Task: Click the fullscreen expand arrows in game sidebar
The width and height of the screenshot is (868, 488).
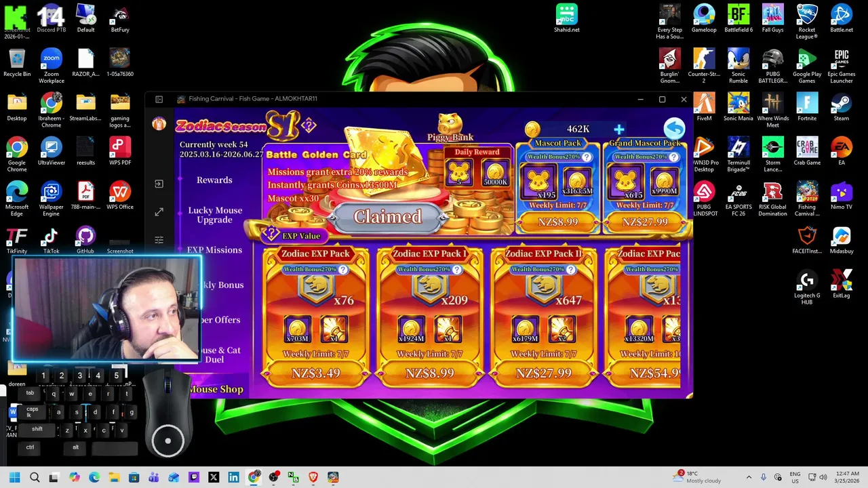Action: (159, 212)
